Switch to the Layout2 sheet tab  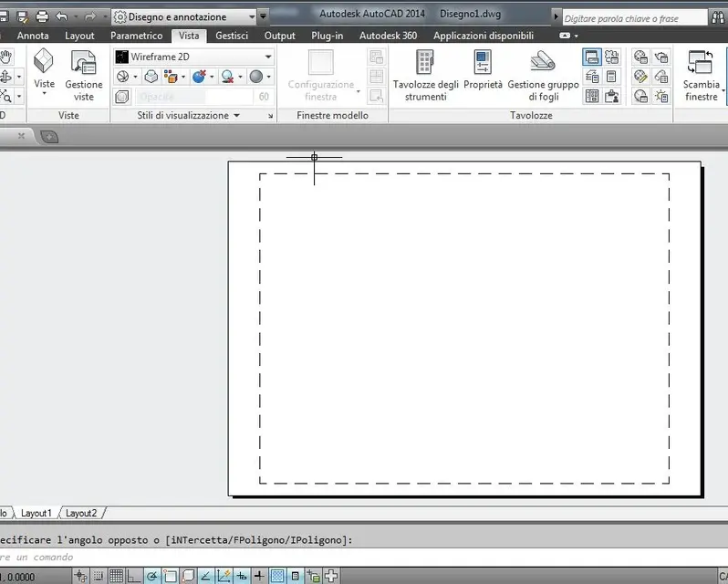81,513
